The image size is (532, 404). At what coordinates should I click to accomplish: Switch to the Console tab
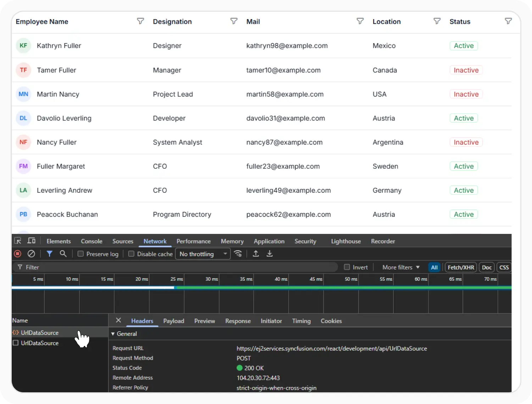[x=92, y=241]
